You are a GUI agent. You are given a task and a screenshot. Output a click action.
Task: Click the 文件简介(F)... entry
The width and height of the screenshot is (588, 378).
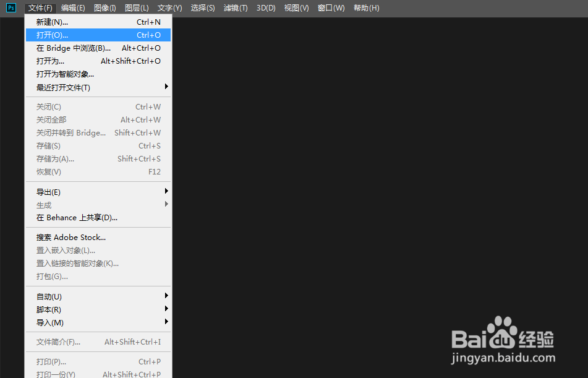click(x=98, y=342)
